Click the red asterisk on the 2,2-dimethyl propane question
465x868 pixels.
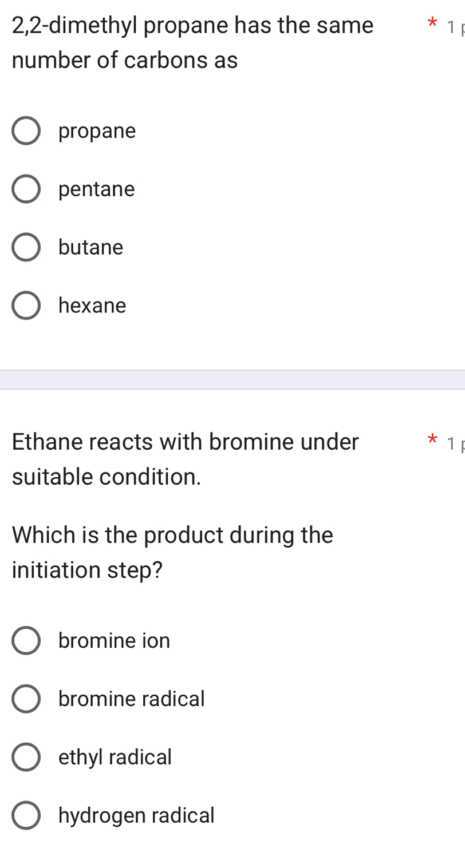(x=433, y=24)
